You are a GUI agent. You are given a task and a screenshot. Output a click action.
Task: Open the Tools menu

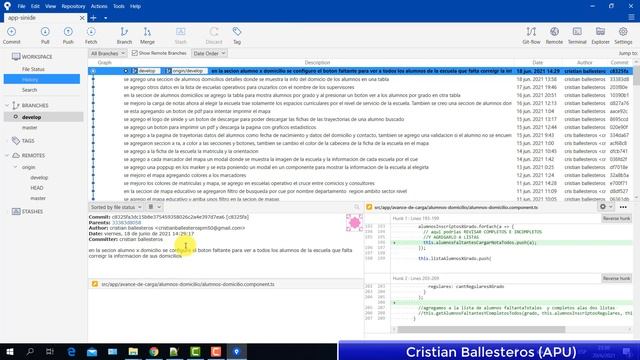tap(119, 6)
